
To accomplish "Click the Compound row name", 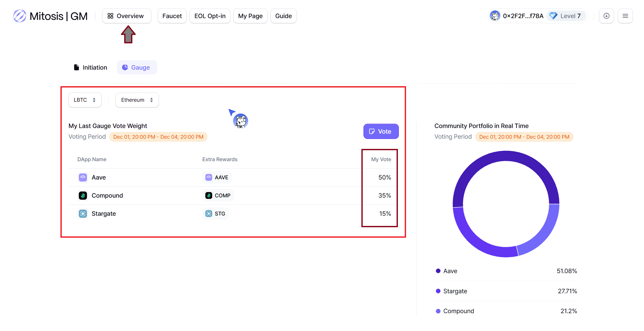I will [x=107, y=196].
